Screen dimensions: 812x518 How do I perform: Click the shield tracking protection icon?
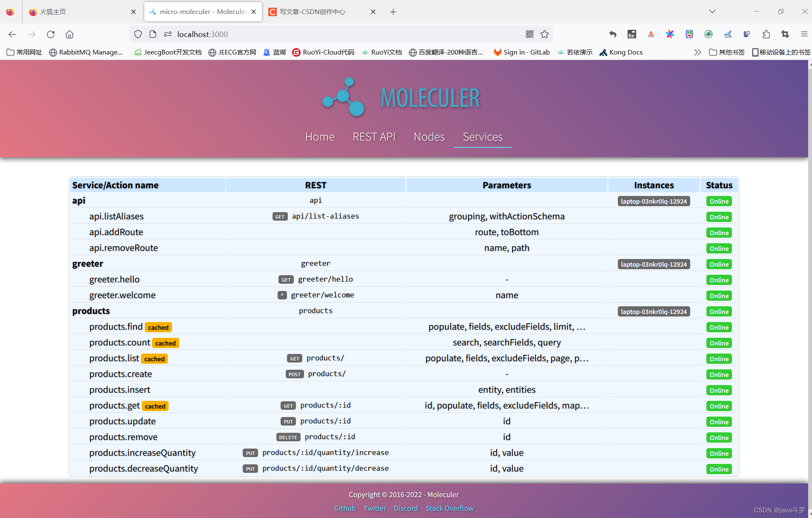tap(138, 34)
